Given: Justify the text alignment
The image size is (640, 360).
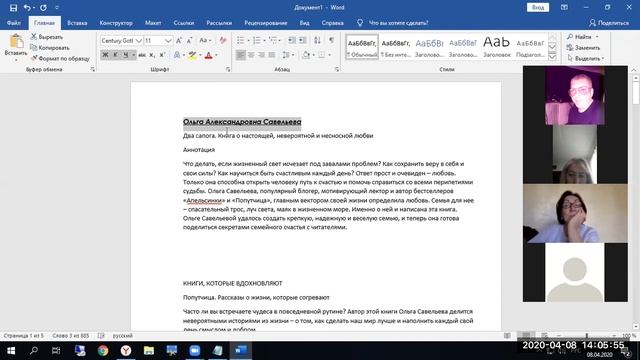Looking at the screenshot, I should pos(271,55).
